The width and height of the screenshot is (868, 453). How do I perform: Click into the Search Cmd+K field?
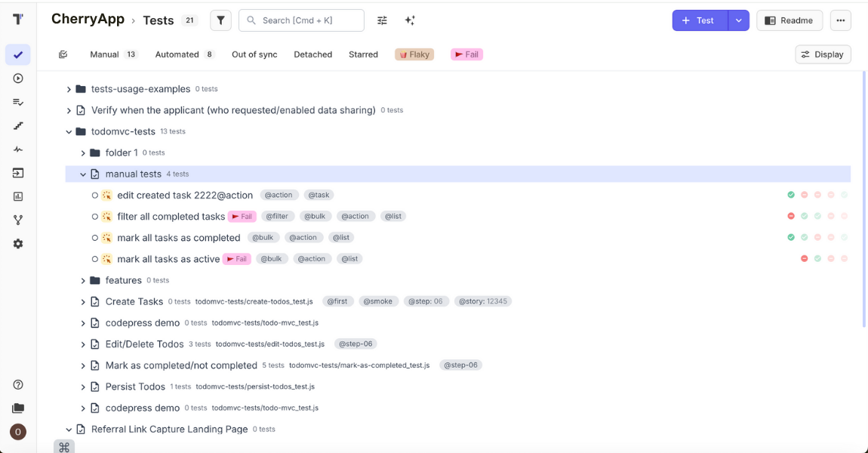pos(301,20)
